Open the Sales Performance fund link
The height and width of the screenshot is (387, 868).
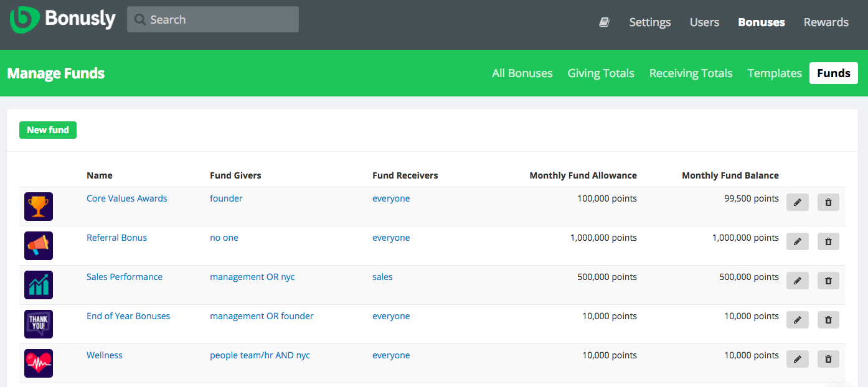pos(125,276)
